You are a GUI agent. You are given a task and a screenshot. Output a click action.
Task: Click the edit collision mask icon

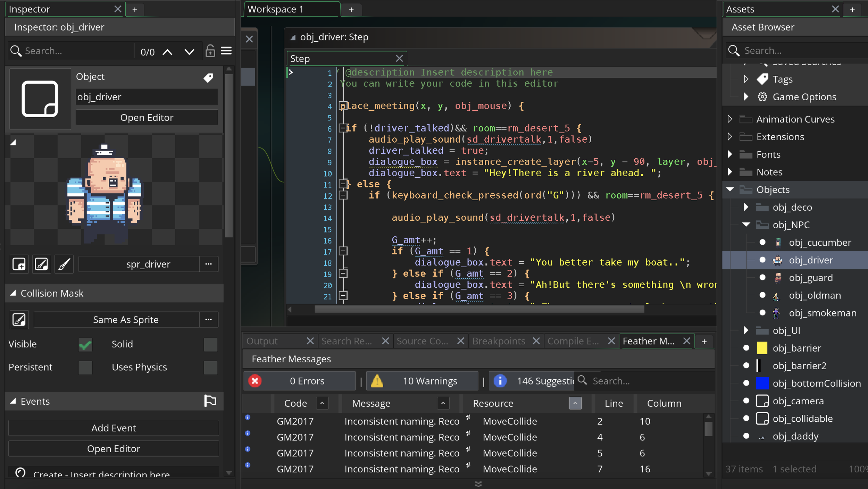pyautogui.click(x=19, y=320)
